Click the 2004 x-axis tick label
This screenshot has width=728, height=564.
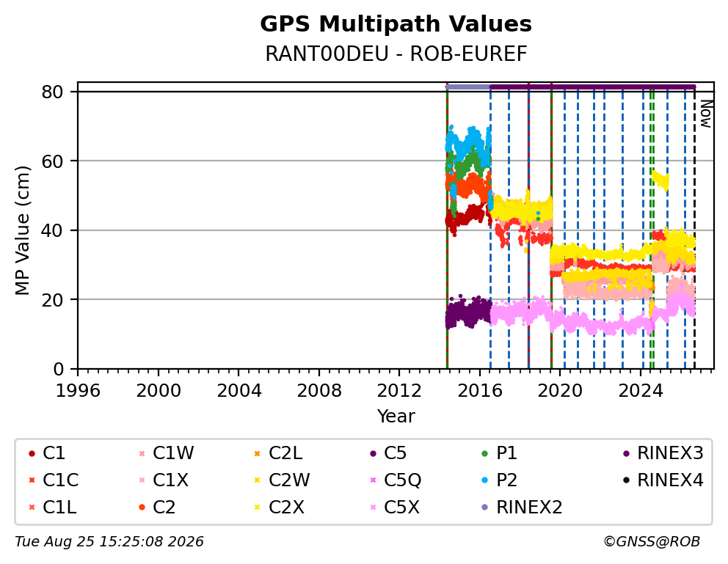(239, 391)
